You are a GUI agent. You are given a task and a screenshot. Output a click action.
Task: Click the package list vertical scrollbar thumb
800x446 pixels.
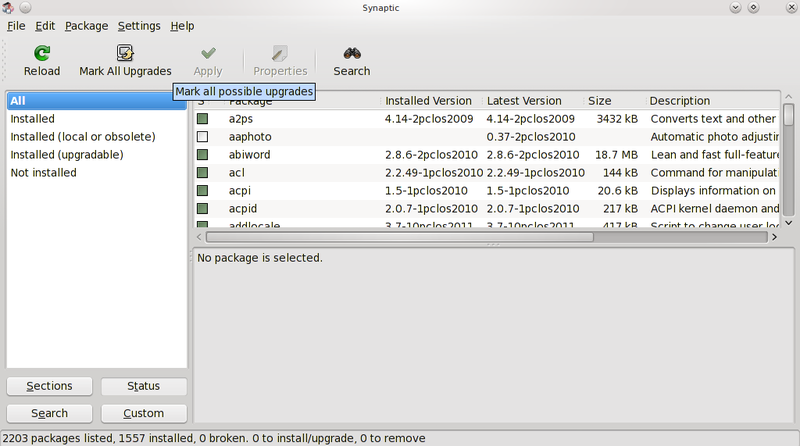pyautogui.click(x=789, y=115)
